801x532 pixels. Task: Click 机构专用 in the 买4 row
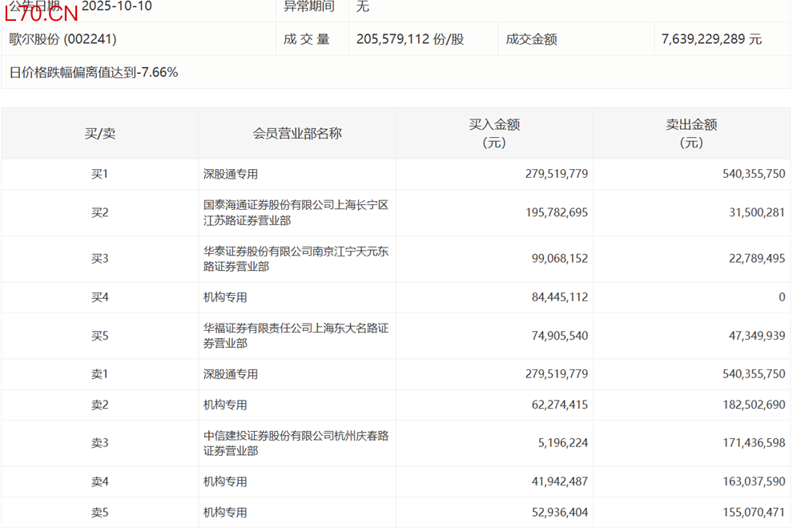tap(225, 297)
